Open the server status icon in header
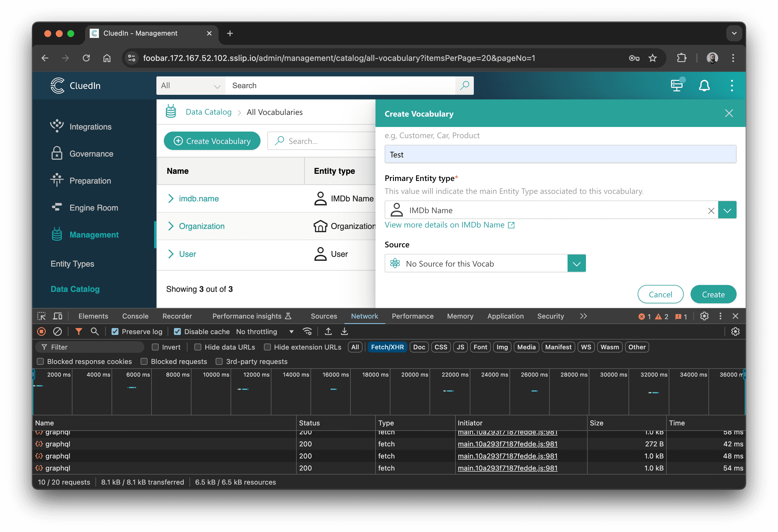The height and width of the screenshot is (532, 778). 678,86
